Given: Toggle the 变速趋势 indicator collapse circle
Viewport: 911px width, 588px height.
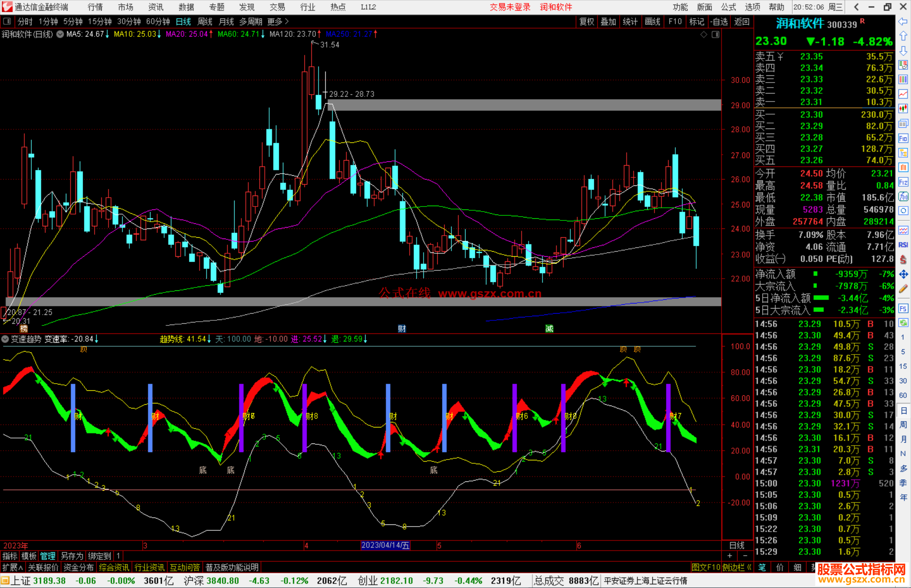Looking at the screenshot, I should pyautogui.click(x=5, y=339).
